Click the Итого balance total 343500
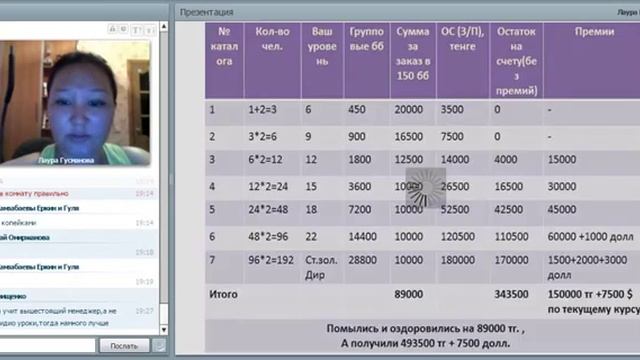The height and width of the screenshot is (360, 640). coord(511,294)
